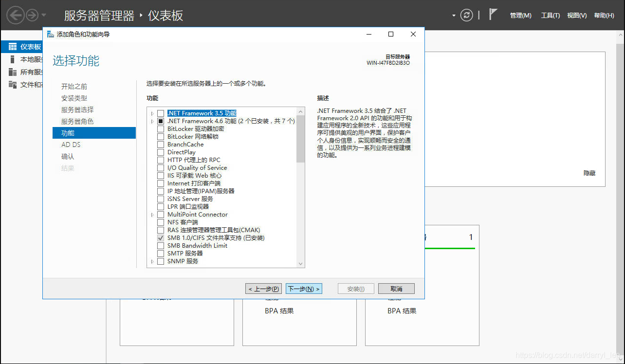This screenshot has height=364, width=625.
Task: Go to 安装类型 wizard step
Action: (74, 98)
